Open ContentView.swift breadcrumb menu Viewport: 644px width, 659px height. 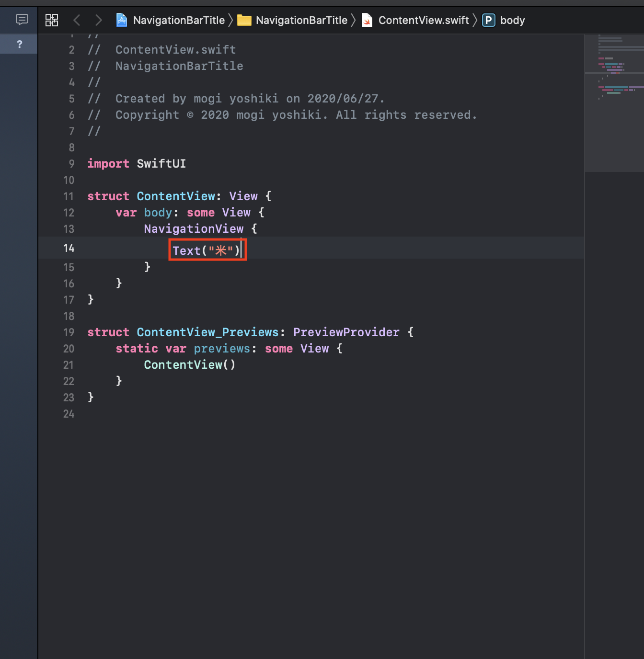click(x=424, y=20)
